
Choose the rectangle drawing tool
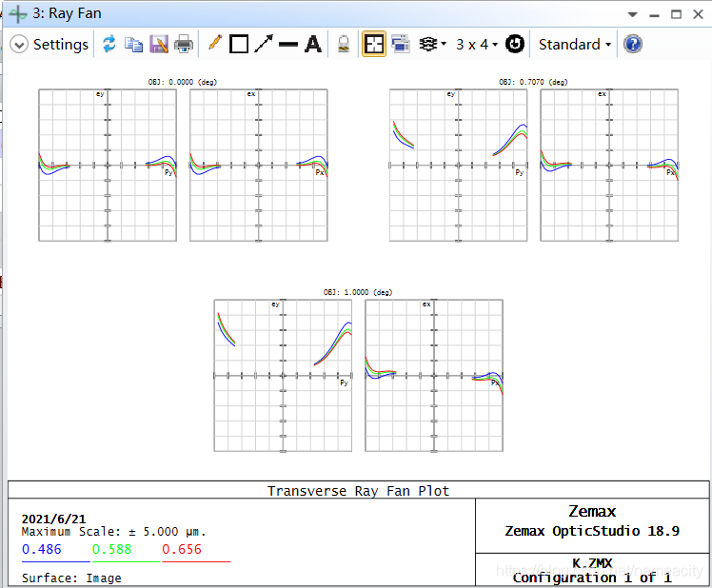(239, 45)
